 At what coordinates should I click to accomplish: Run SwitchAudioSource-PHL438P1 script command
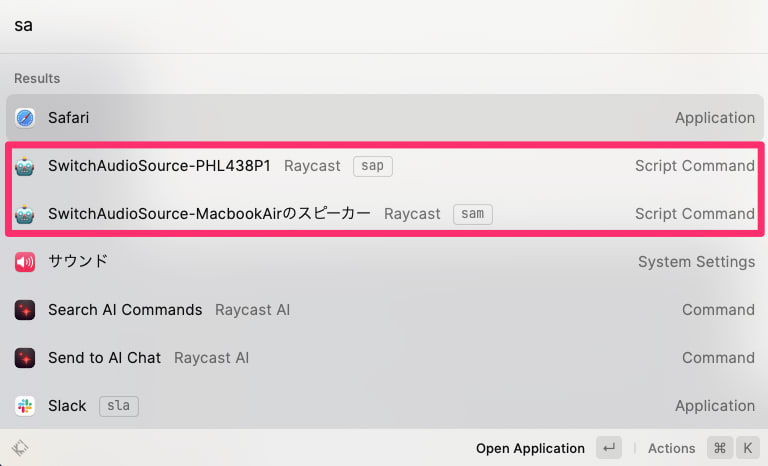384,166
